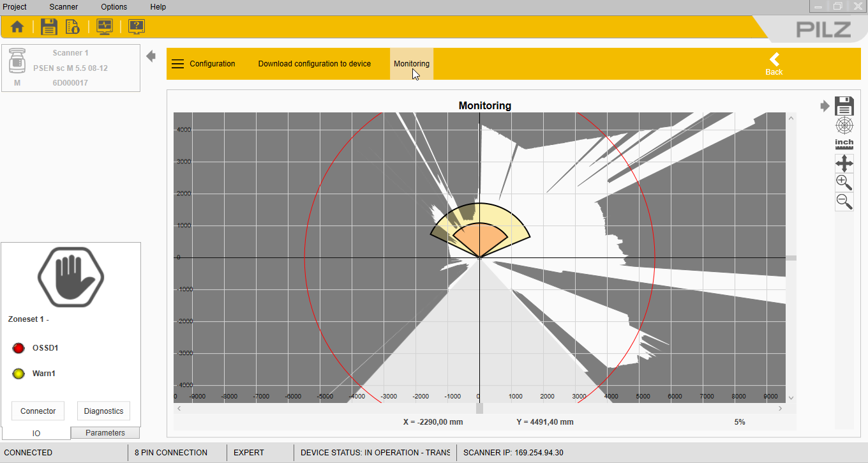Switch to the Parameters tab

point(105,433)
